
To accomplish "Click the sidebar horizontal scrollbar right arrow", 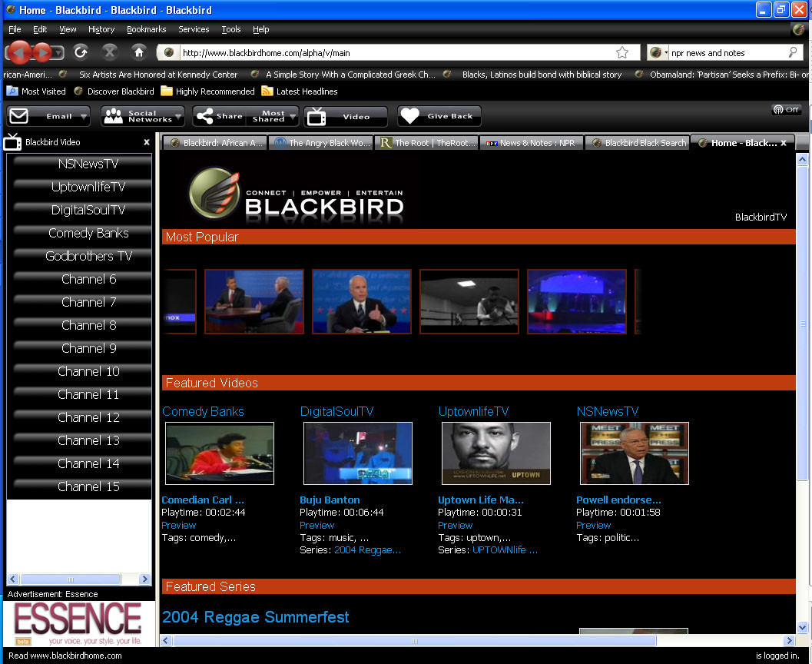I will click(144, 579).
